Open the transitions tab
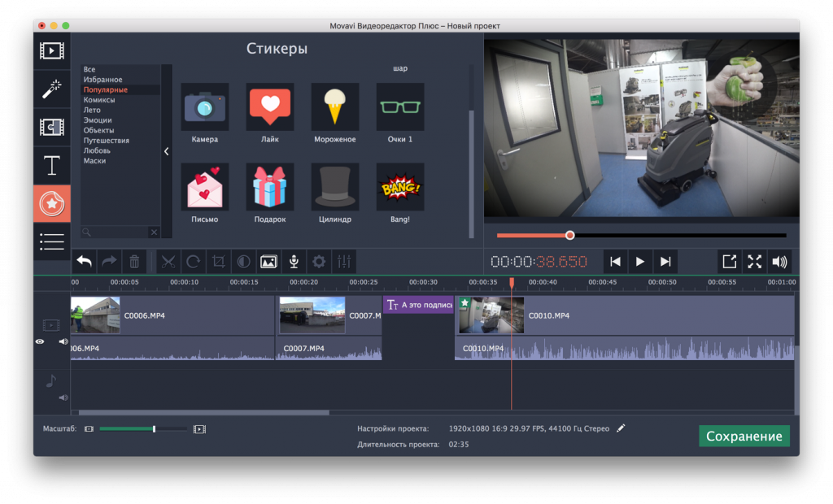 51,128
